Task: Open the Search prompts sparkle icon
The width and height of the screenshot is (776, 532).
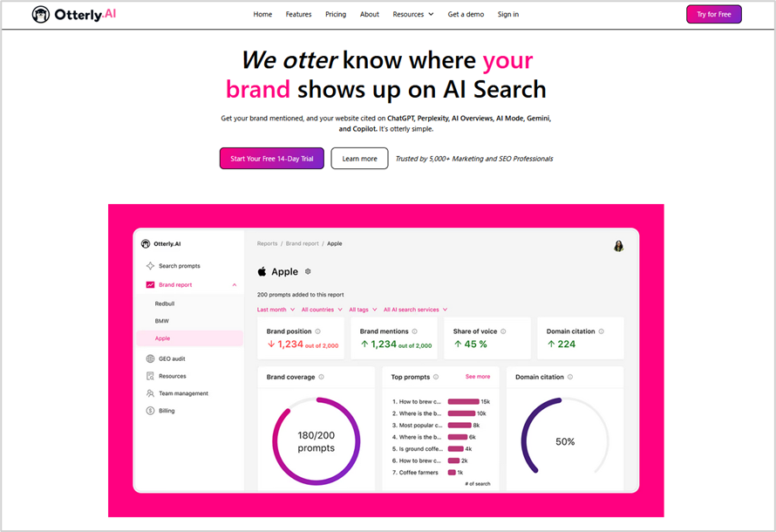Action: pyautogui.click(x=151, y=266)
